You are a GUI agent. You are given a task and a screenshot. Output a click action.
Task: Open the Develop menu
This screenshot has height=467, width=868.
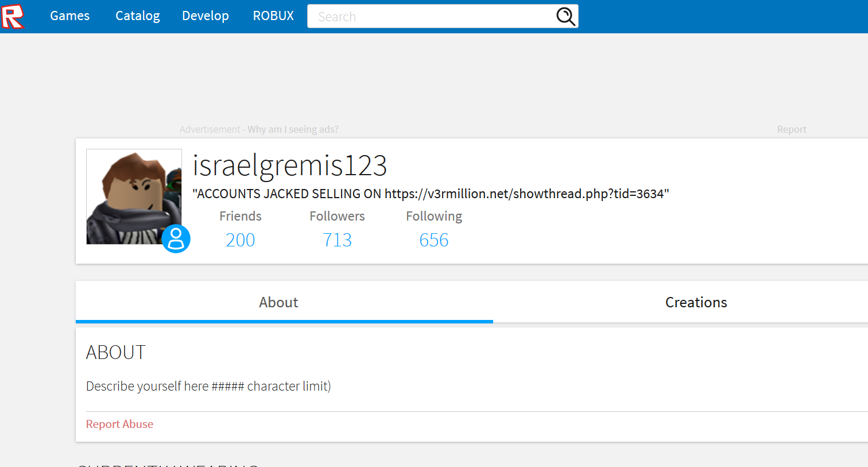(206, 16)
